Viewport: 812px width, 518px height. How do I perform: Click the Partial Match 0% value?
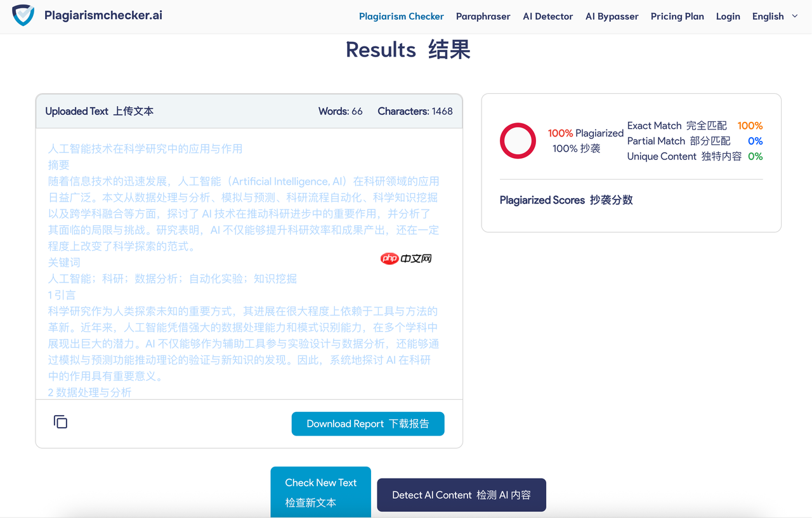pos(755,141)
